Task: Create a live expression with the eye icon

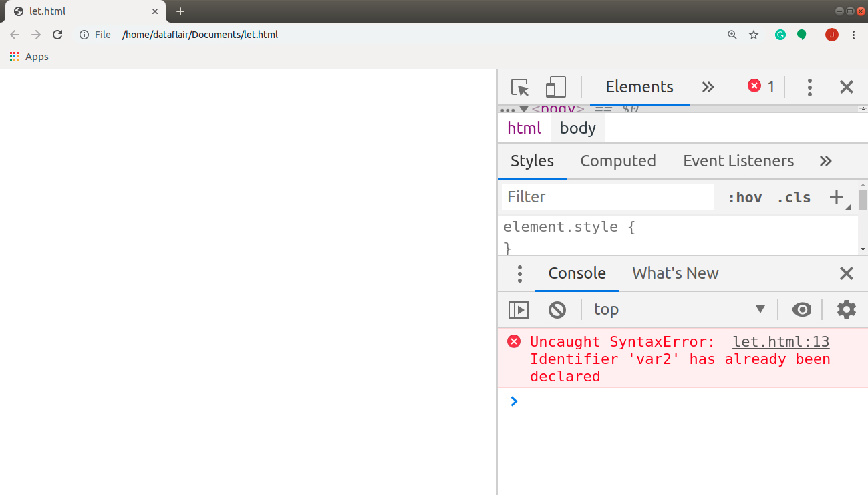Action: pos(801,309)
